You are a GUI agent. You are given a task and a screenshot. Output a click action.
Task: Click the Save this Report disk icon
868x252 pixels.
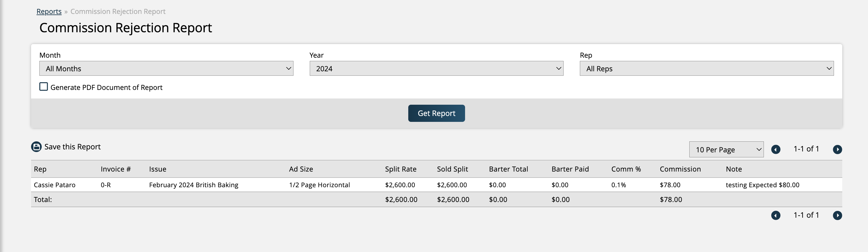tap(36, 147)
